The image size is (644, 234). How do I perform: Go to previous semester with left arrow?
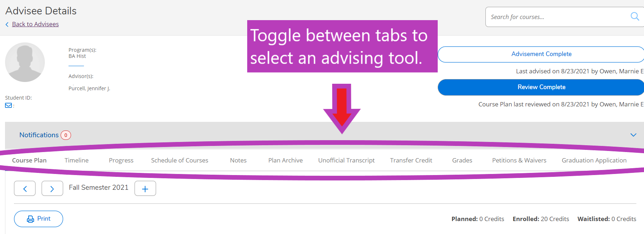(x=25, y=188)
